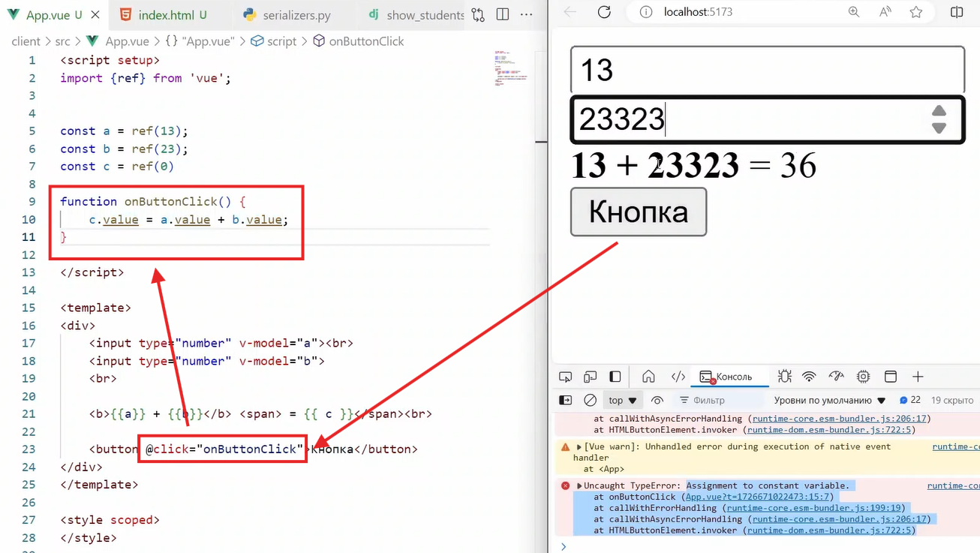Open the Elements panel in DevTools
The width and height of the screenshot is (980, 553).
(678, 377)
